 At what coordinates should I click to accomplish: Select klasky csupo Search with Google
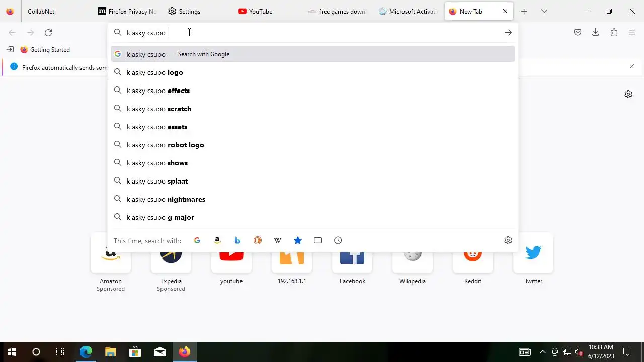pyautogui.click(x=313, y=54)
